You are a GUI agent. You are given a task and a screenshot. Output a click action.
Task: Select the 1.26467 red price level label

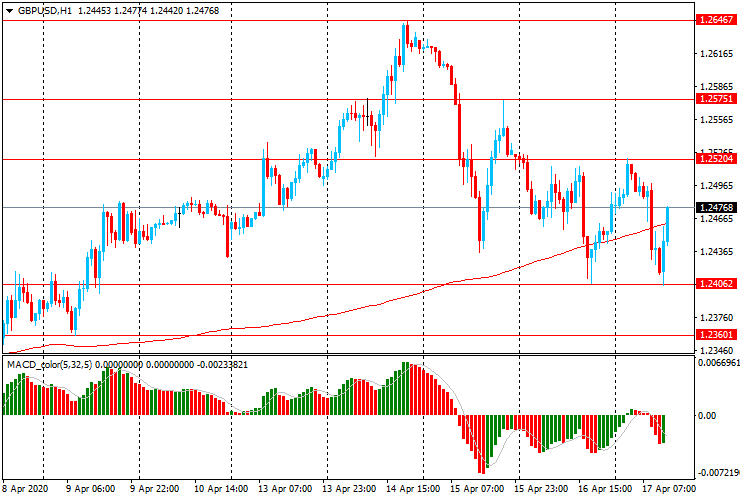tap(716, 20)
